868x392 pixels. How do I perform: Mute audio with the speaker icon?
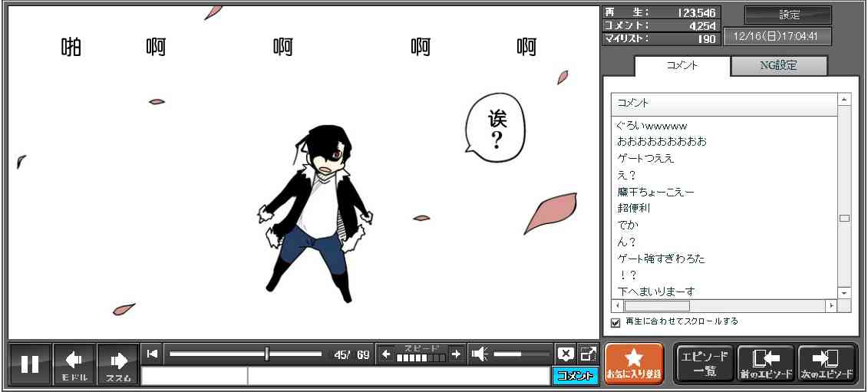tap(480, 354)
